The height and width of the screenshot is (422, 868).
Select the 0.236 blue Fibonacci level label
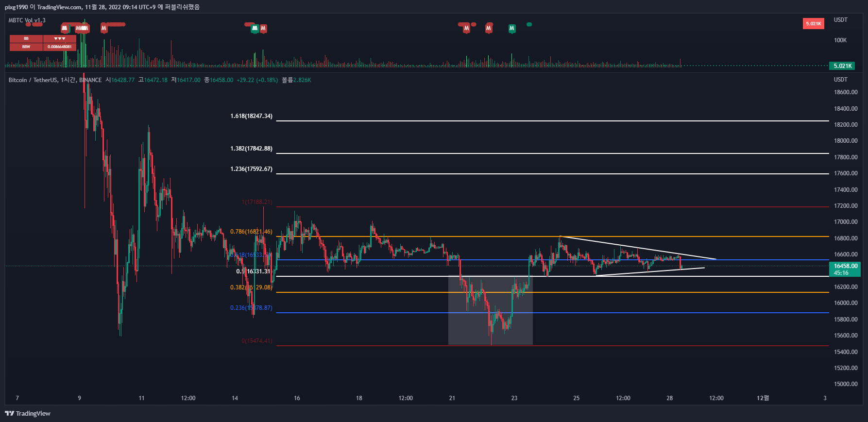[x=251, y=308]
